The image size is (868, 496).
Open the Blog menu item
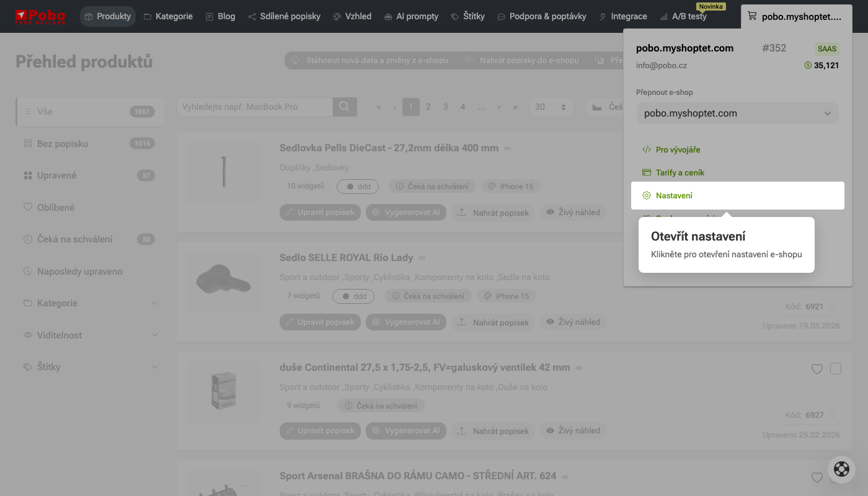coord(220,16)
